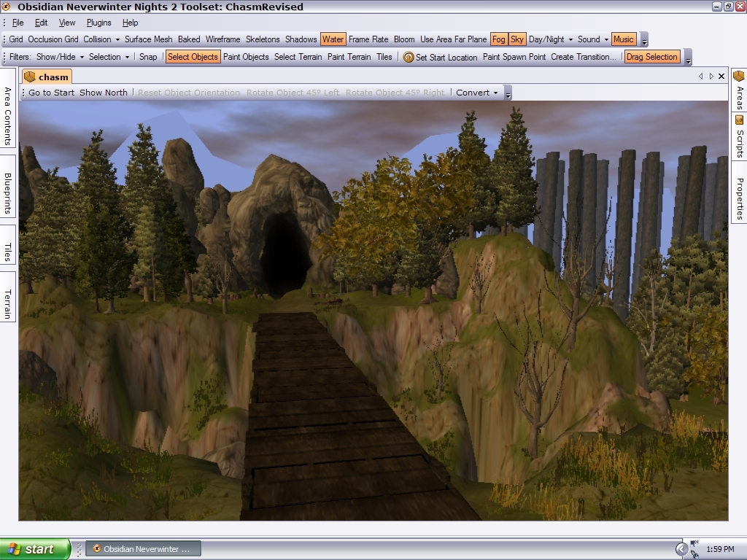This screenshot has width=747, height=560.
Task: Open the Plugins menu
Action: (x=99, y=23)
